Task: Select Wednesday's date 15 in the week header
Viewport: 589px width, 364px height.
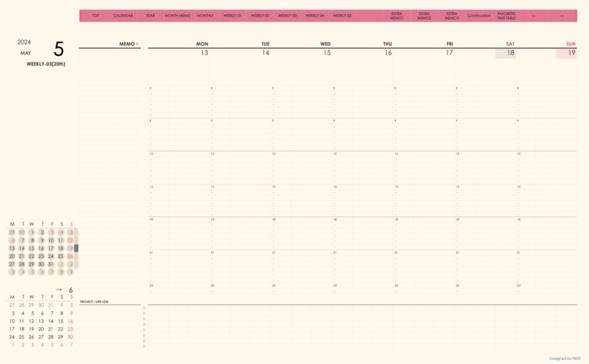Action: [x=327, y=53]
